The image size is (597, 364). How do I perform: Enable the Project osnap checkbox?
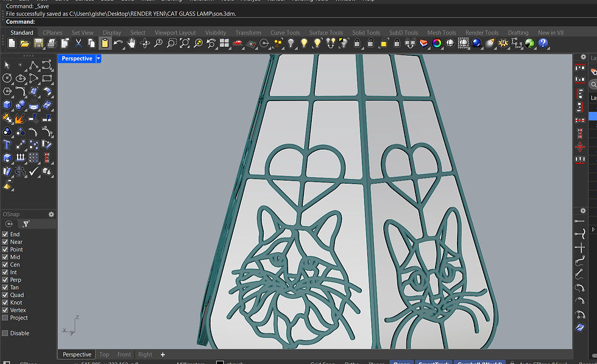tap(5, 318)
